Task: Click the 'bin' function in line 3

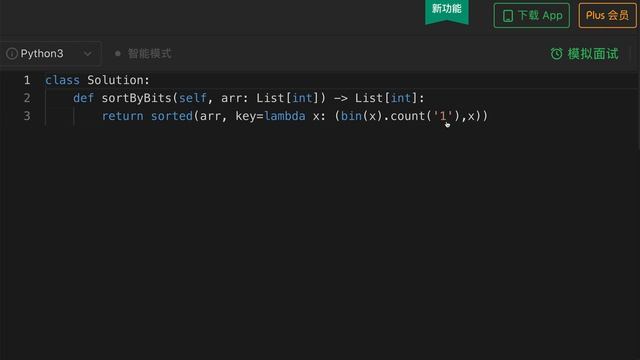Action: tap(351, 116)
